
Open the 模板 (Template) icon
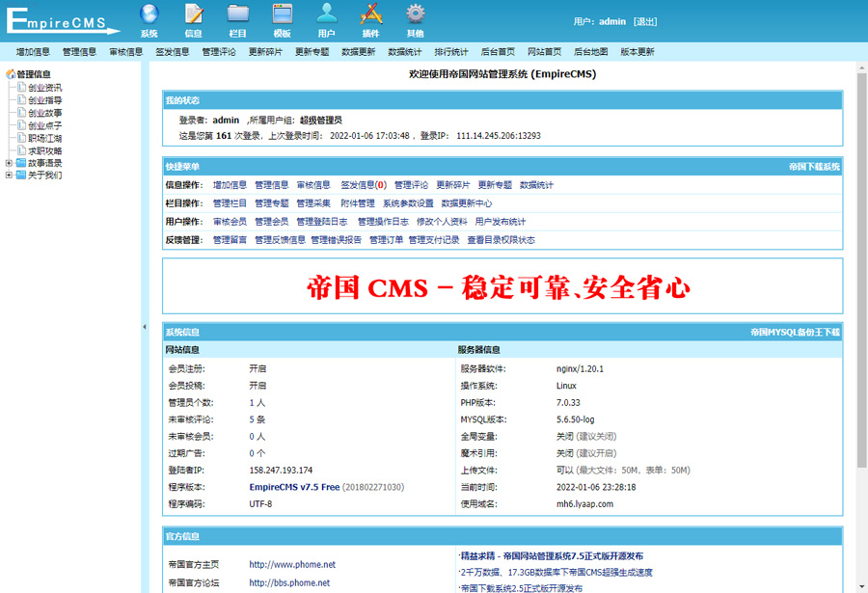282,14
